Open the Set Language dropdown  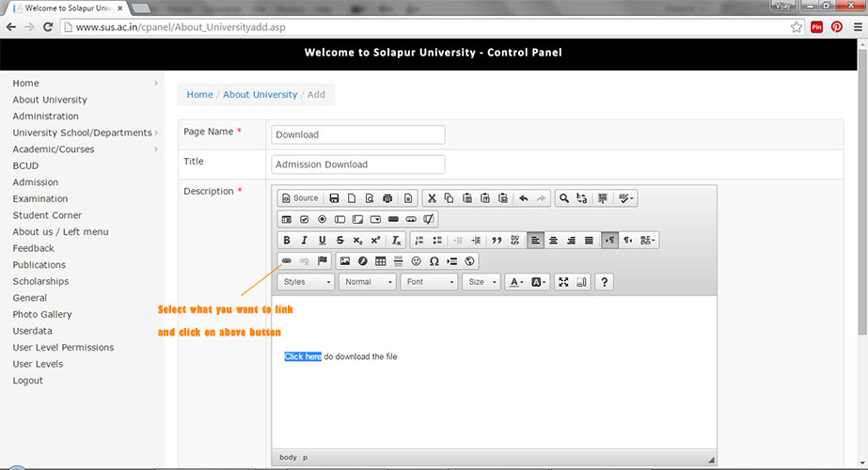[x=648, y=241]
